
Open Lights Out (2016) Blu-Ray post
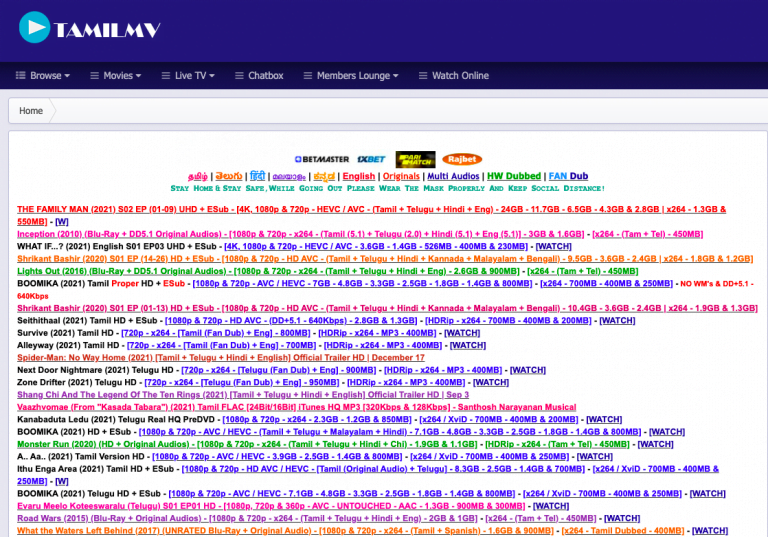pyautogui.click(x=268, y=271)
